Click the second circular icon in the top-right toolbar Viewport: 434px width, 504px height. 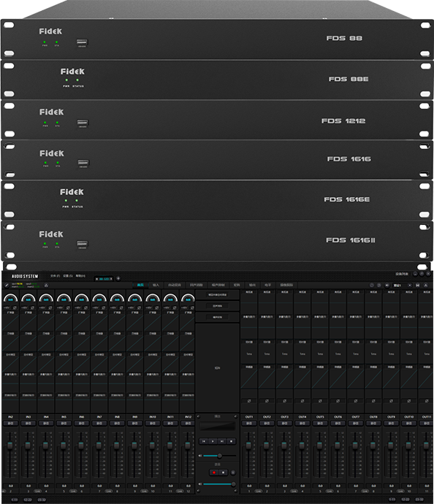[x=379, y=285]
